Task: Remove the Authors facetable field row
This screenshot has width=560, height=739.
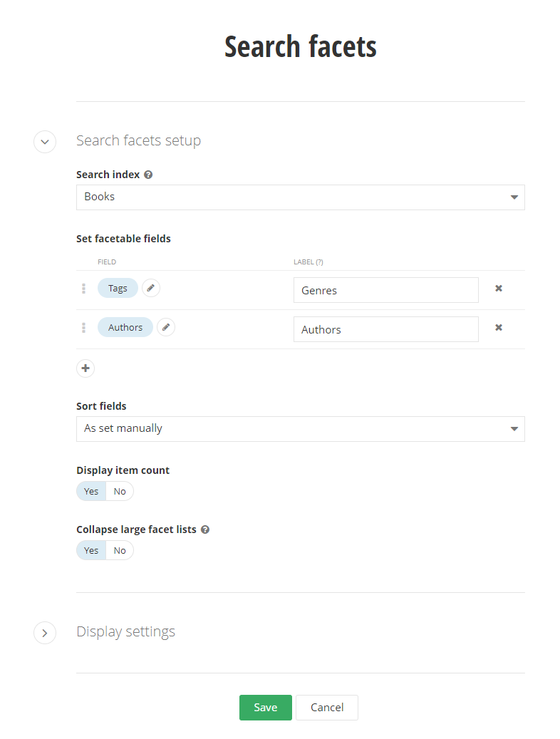Action: 499,328
